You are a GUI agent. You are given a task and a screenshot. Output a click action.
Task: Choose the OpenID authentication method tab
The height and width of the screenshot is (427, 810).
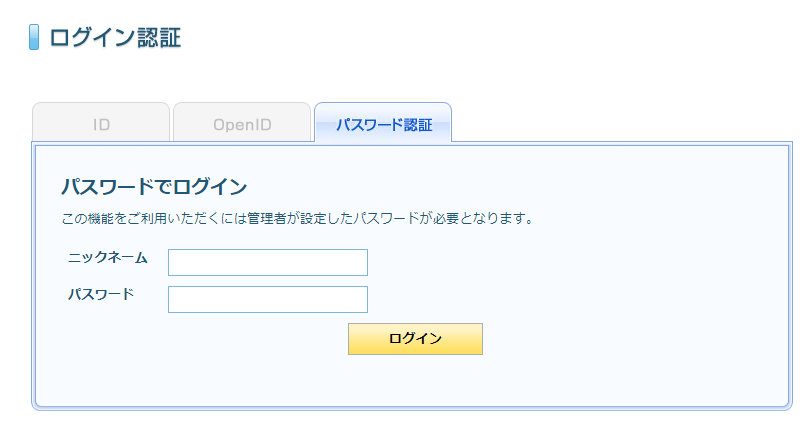click(242, 125)
